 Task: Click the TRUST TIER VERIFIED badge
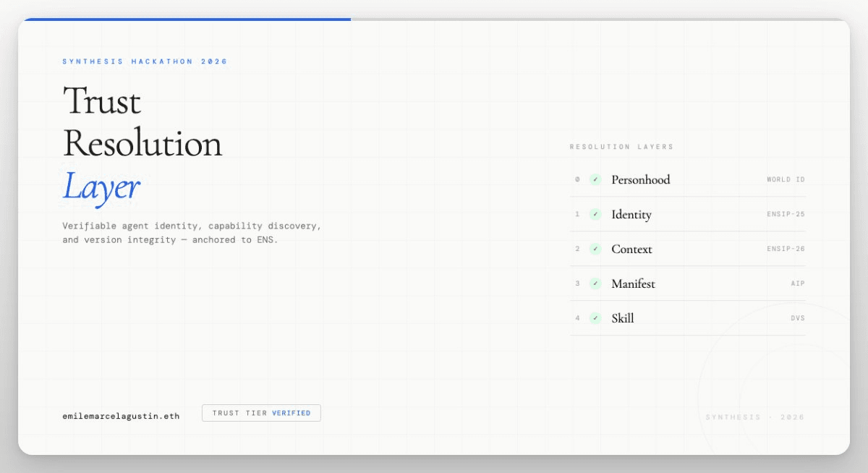261,413
